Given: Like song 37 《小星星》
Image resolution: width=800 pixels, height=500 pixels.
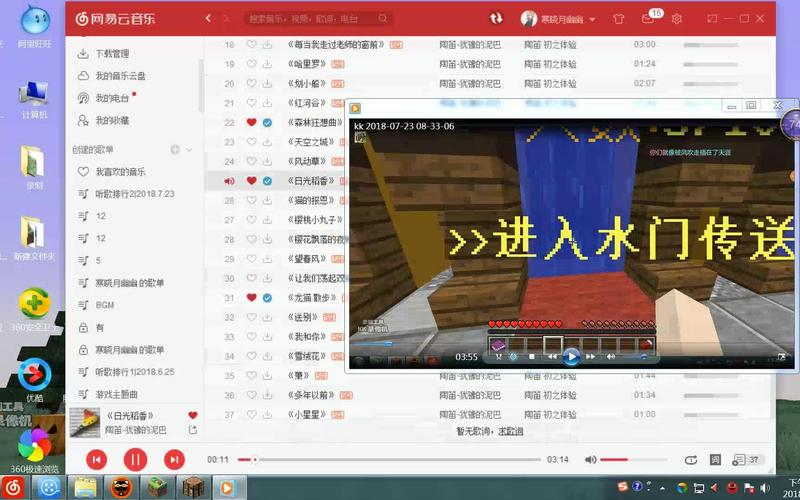Looking at the screenshot, I should pos(251,414).
